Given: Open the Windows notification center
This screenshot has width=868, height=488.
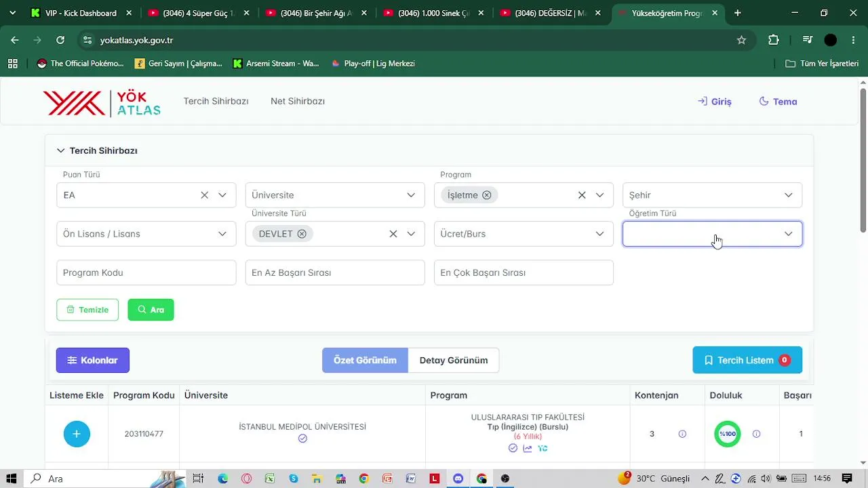Looking at the screenshot, I should click(x=846, y=479).
